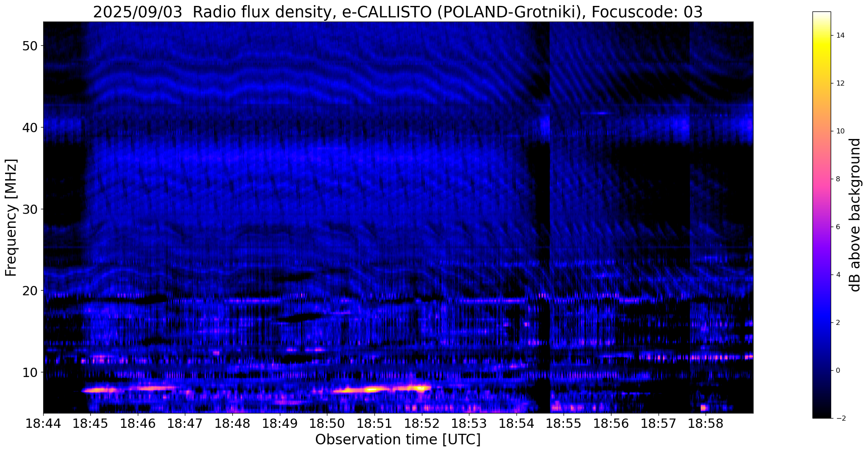Click the 50 MHz frequency tick label
The height and width of the screenshot is (452, 868).
click(x=30, y=46)
